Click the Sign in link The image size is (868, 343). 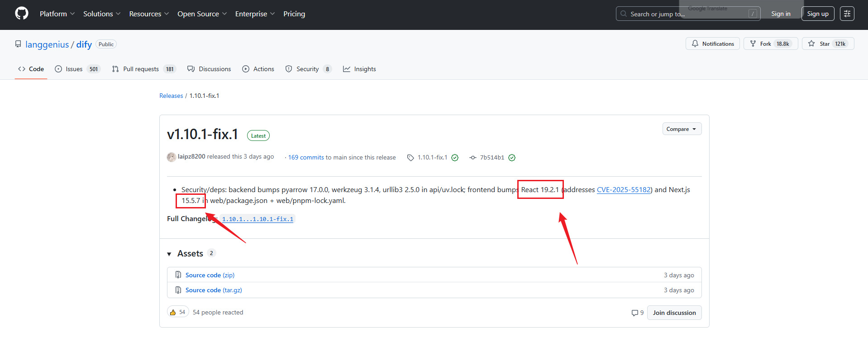tap(781, 14)
